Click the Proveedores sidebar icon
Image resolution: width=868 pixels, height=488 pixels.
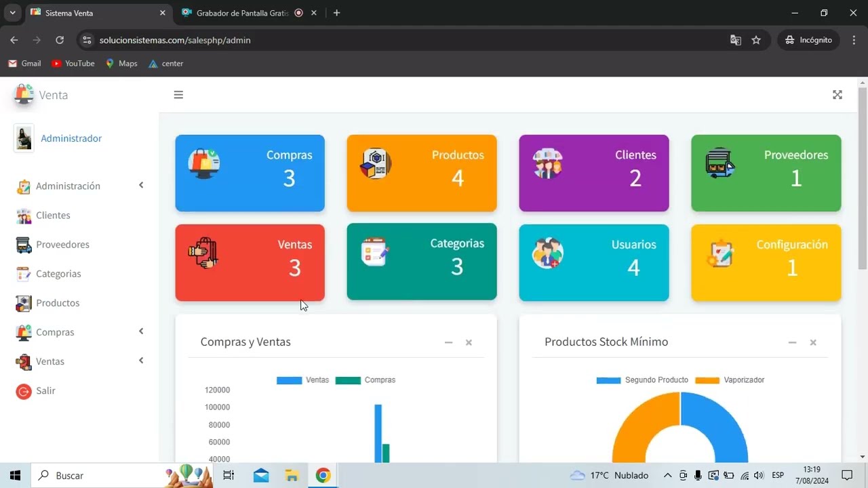pos(24,245)
